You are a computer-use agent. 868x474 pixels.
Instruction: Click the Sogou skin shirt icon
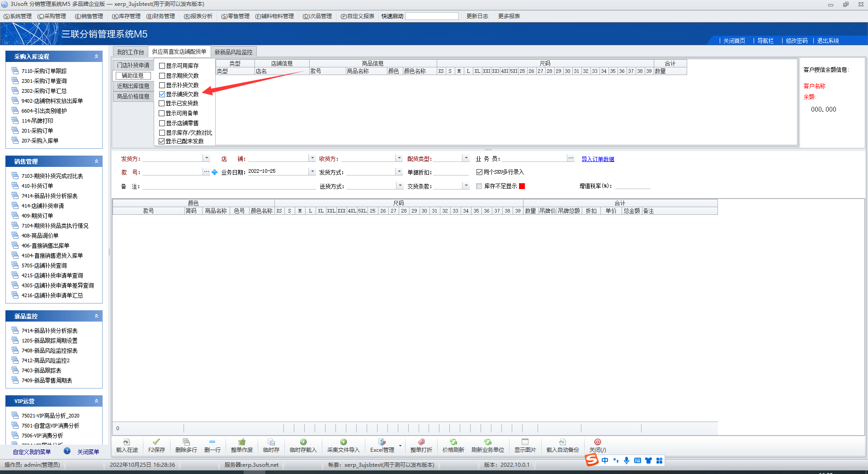(x=648, y=460)
